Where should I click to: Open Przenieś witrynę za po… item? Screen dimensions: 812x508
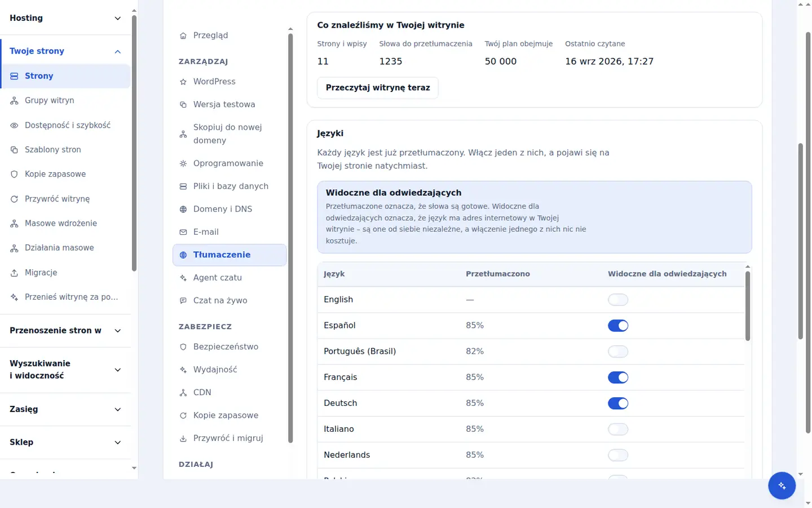click(66, 297)
